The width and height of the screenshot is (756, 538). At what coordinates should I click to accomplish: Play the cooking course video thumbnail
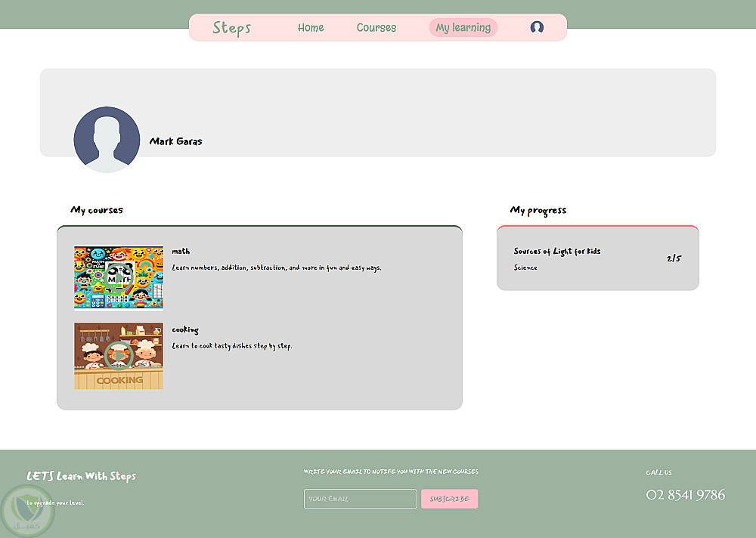point(119,356)
